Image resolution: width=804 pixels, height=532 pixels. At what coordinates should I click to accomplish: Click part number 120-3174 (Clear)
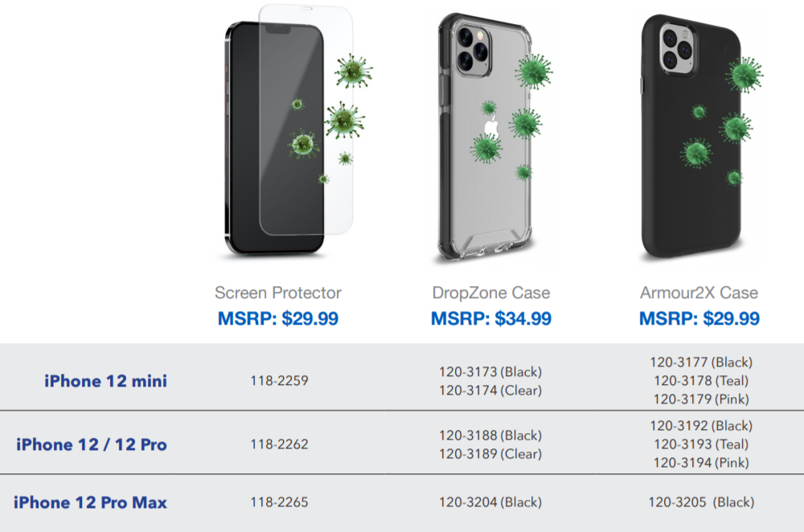point(490,391)
